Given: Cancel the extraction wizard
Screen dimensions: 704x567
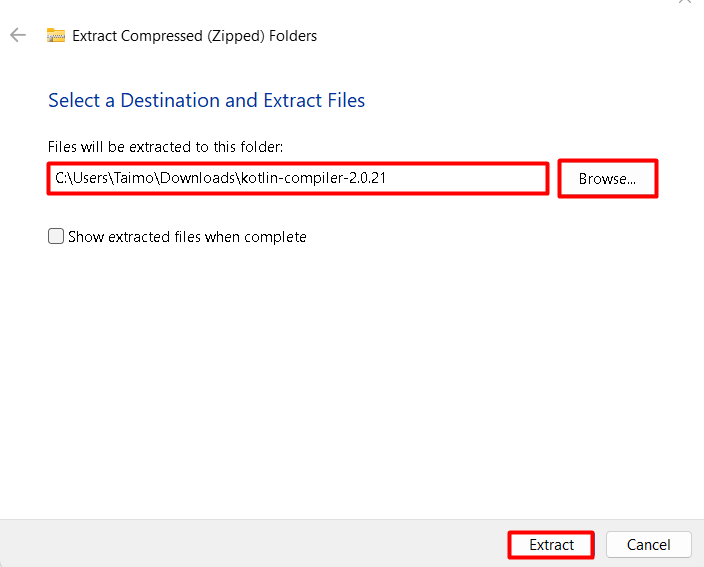Looking at the screenshot, I should [648, 545].
